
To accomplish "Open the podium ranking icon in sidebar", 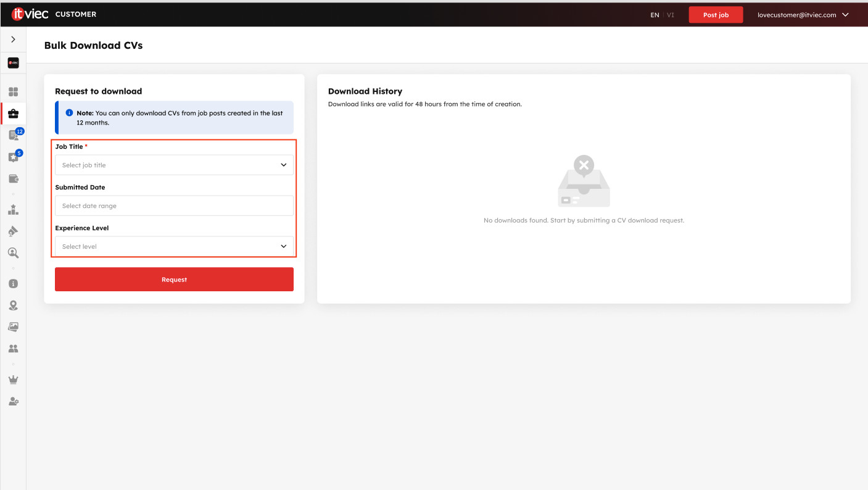I will (x=13, y=210).
